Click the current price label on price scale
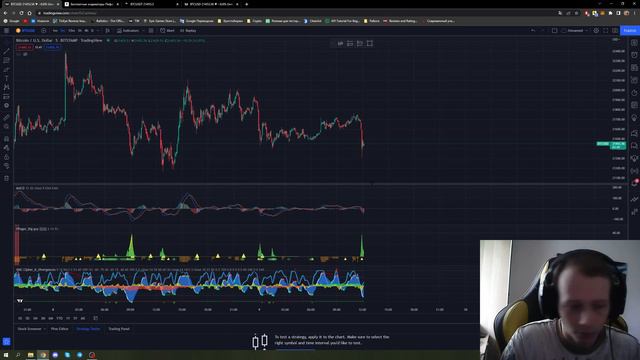This screenshot has height=360, width=640. (618, 145)
